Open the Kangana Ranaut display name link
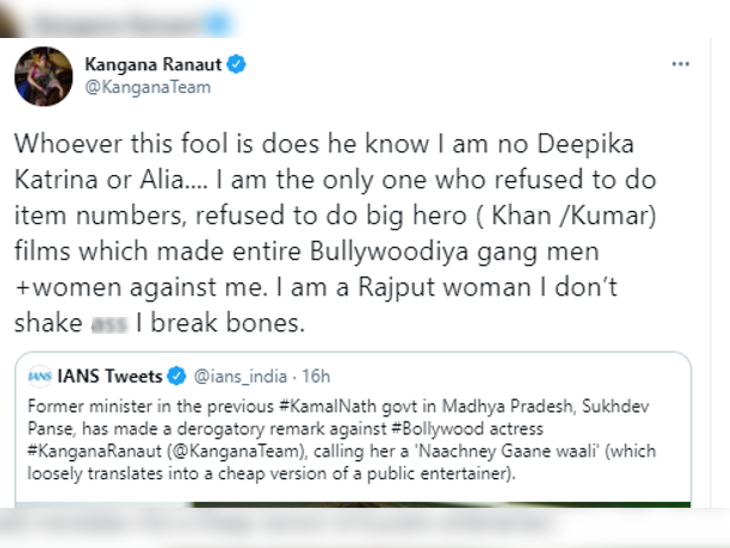Screen dimensions: 730x548 pyautogui.click(x=153, y=65)
